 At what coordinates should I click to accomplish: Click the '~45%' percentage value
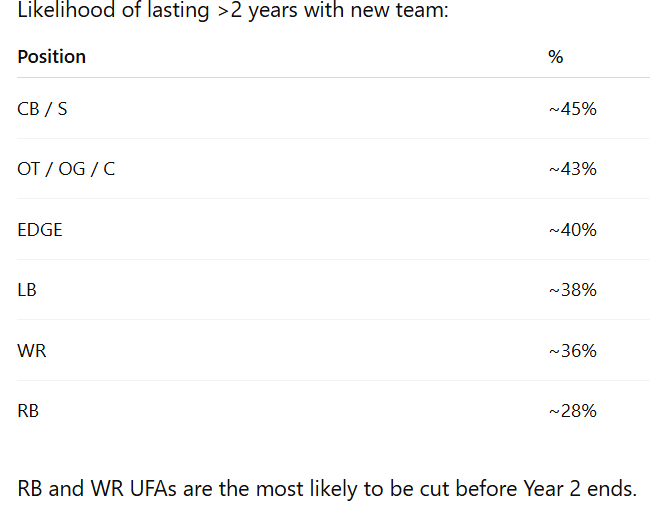[x=572, y=109]
